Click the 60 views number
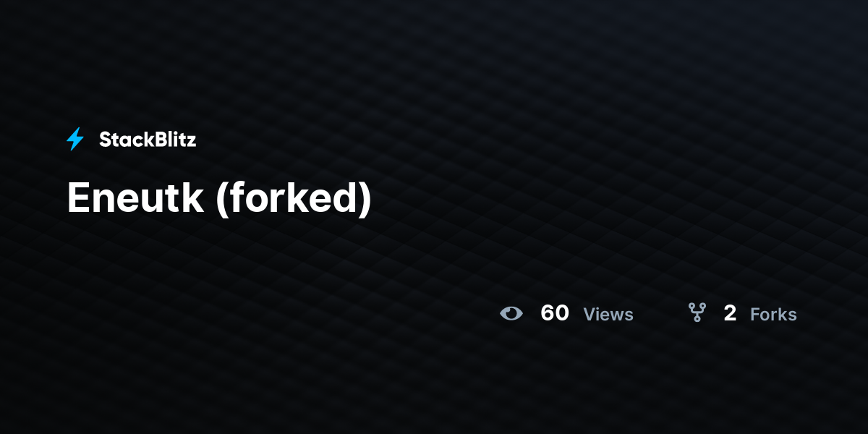The width and height of the screenshot is (868, 434). pos(555,313)
